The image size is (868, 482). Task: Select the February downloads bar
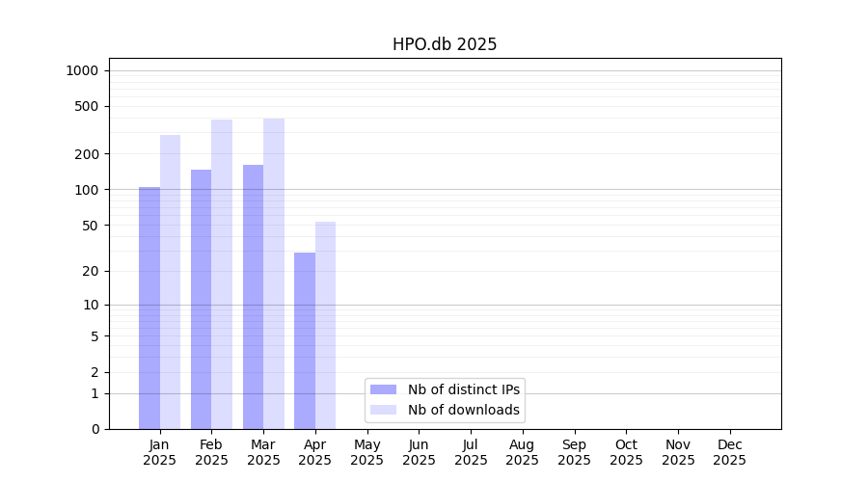pyautogui.click(x=222, y=274)
